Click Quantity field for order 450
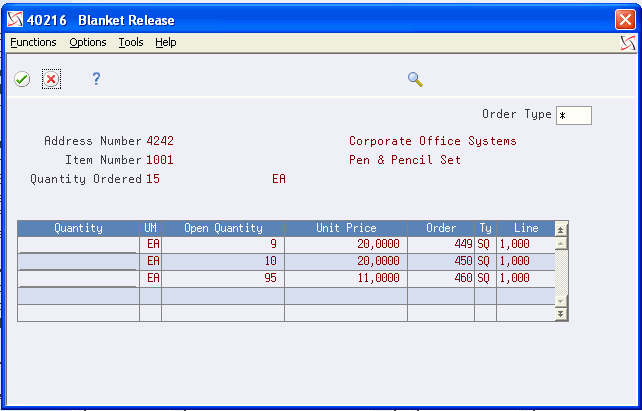Viewport: 642px width, 411px height. click(78, 262)
